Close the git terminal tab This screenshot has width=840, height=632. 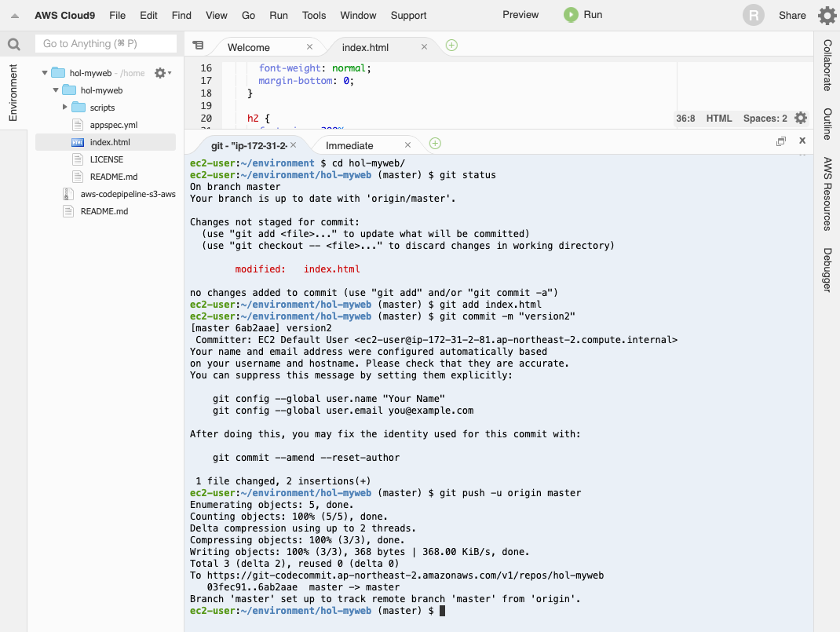coord(293,145)
